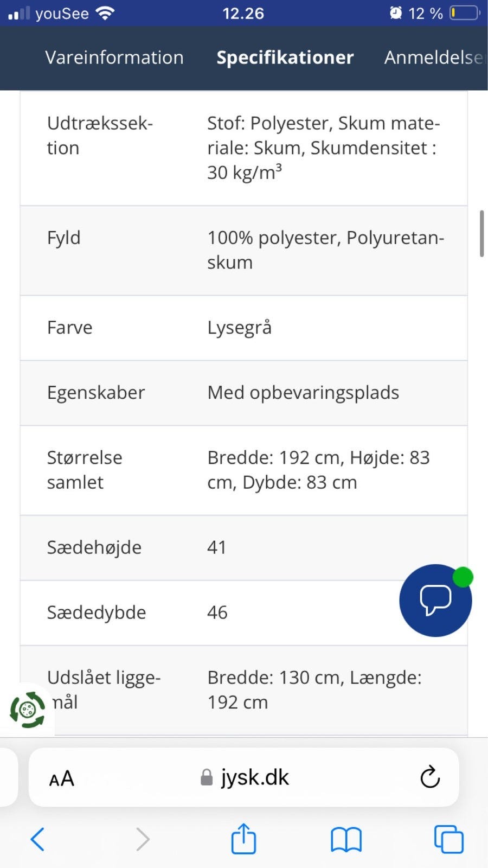Tap the Farve Lysegrå row
The width and height of the screenshot is (488, 868).
pos(243,328)
